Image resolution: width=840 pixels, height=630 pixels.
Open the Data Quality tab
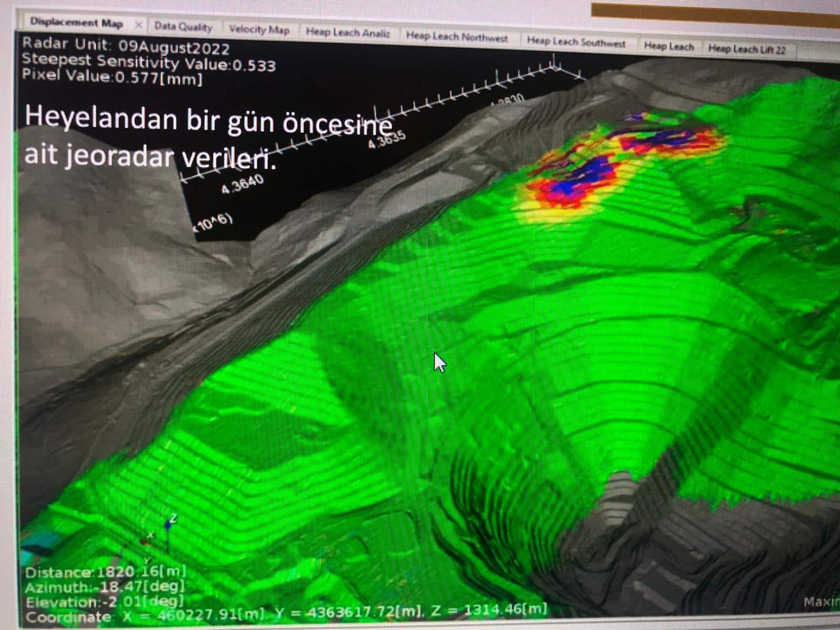(x=183, y=27)
